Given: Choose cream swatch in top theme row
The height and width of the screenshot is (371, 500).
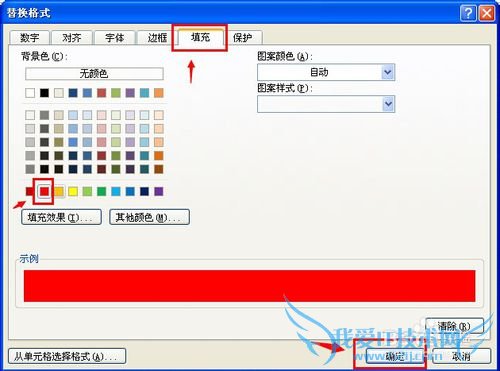Looking at the screenshot, I should (x=59, y=93).
